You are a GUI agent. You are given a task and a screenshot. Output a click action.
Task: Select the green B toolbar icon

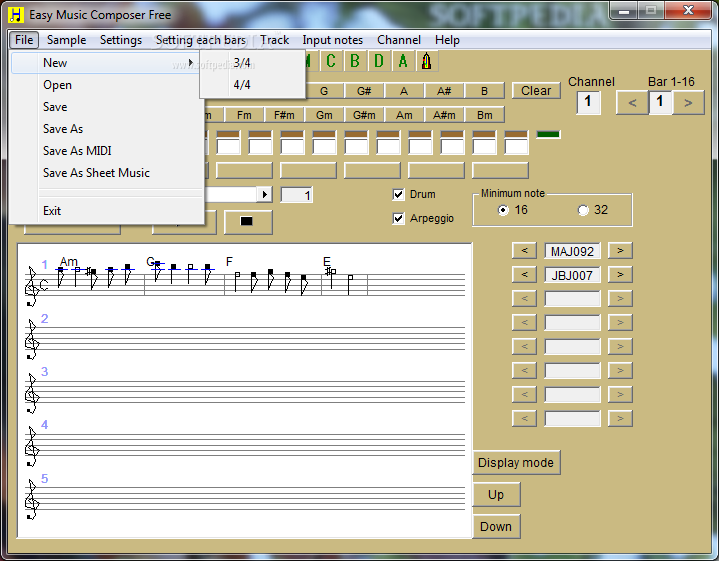(x=355, y=61)
